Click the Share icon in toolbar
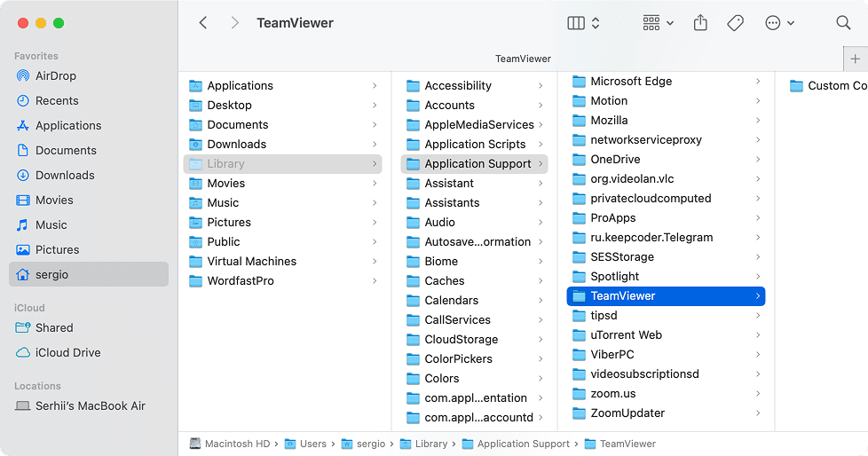Viewport: 868px width, 456px height. [700, 23]
